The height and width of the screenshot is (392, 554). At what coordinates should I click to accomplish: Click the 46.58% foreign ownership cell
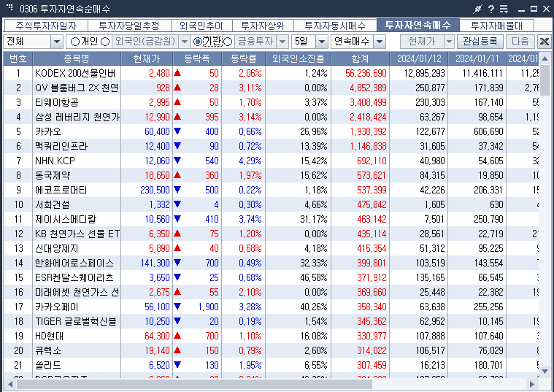point(314,277)
